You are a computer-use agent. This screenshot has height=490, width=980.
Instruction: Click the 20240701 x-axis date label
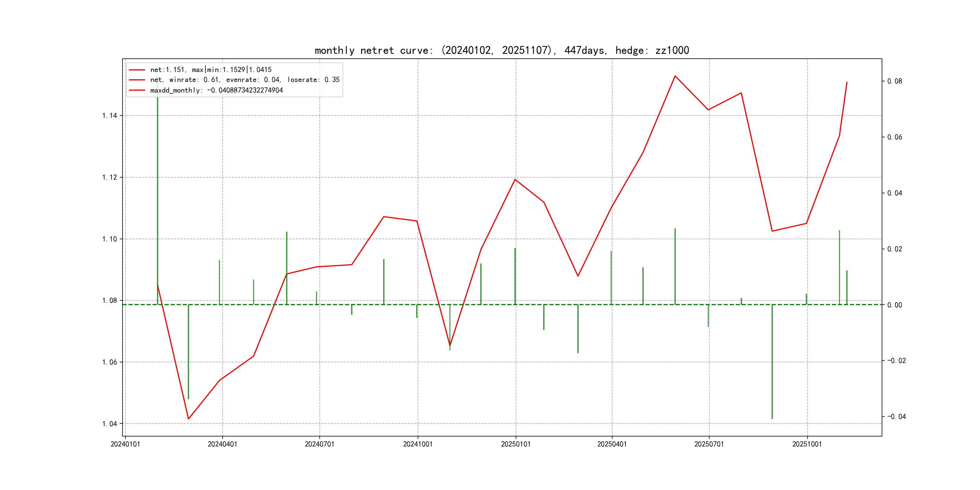tap(319, 444)
